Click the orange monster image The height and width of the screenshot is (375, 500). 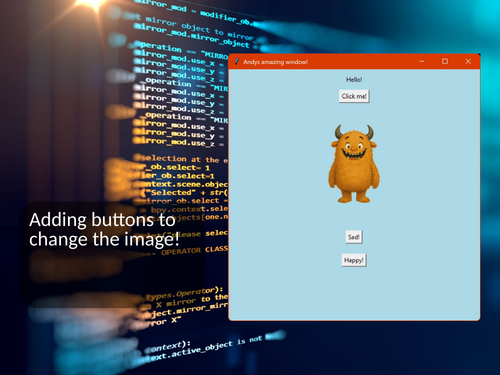pos(354,164)
